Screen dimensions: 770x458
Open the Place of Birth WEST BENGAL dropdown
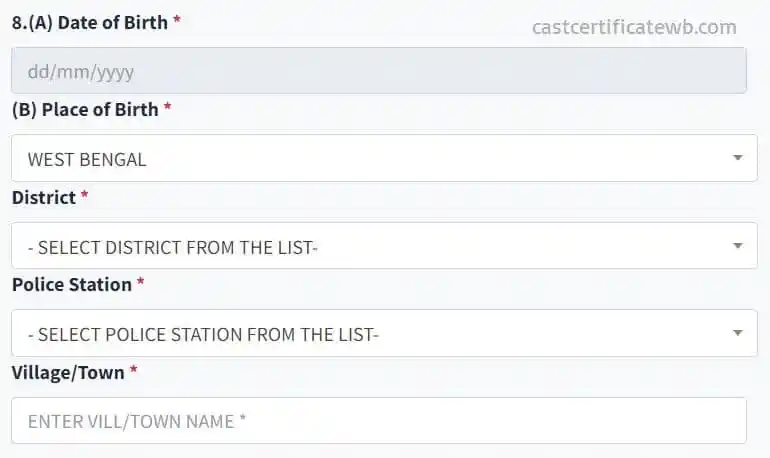[x=370, y=158]
